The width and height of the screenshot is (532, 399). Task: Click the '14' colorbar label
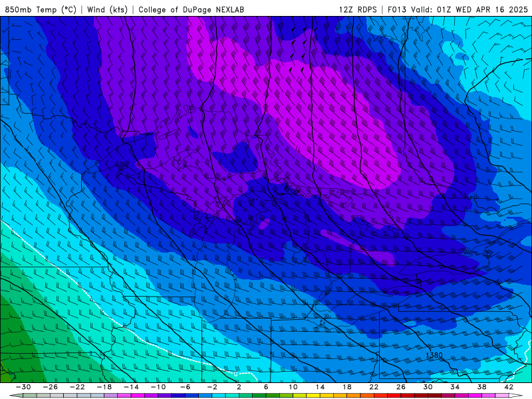point(320,387)
